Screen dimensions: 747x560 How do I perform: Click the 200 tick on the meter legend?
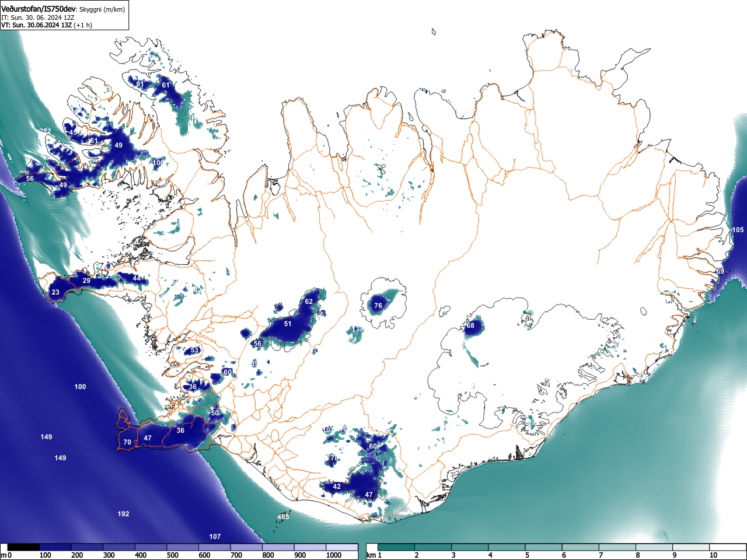77,555
